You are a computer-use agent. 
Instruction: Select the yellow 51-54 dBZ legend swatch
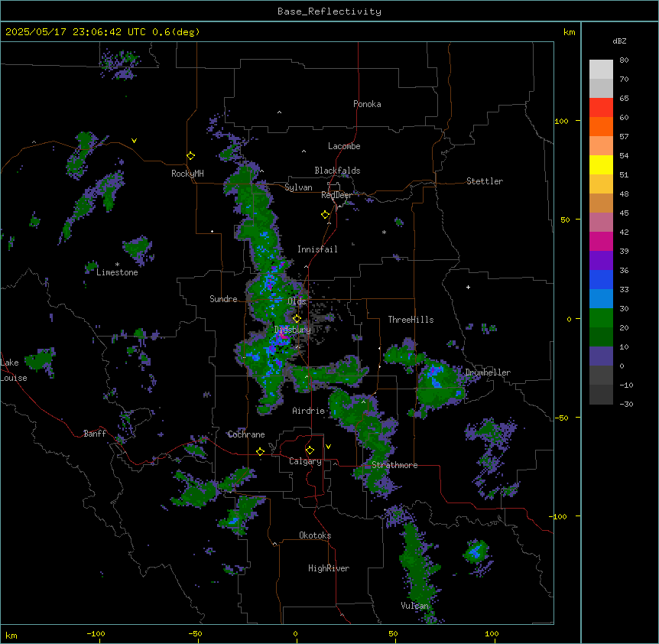601,164
